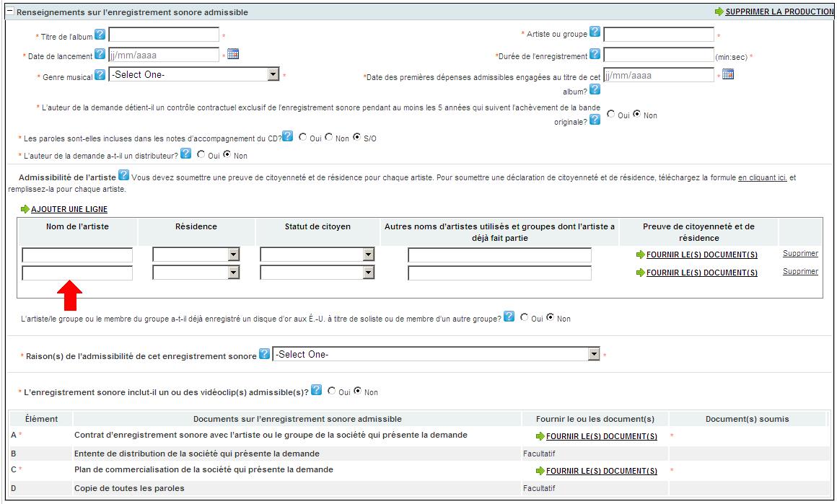Focus the Durée de l'enregistrement field
The image size is (837, 504).
click(659, 54)
